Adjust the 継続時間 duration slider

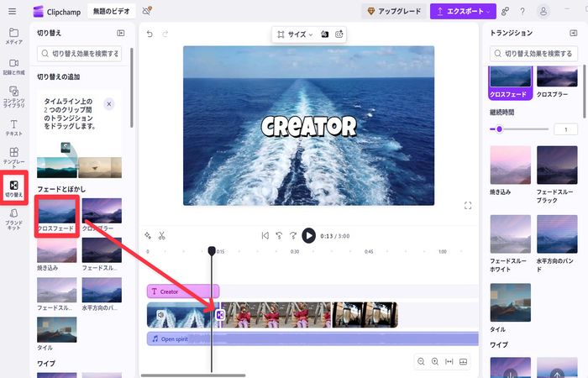(x=499, y=129)
